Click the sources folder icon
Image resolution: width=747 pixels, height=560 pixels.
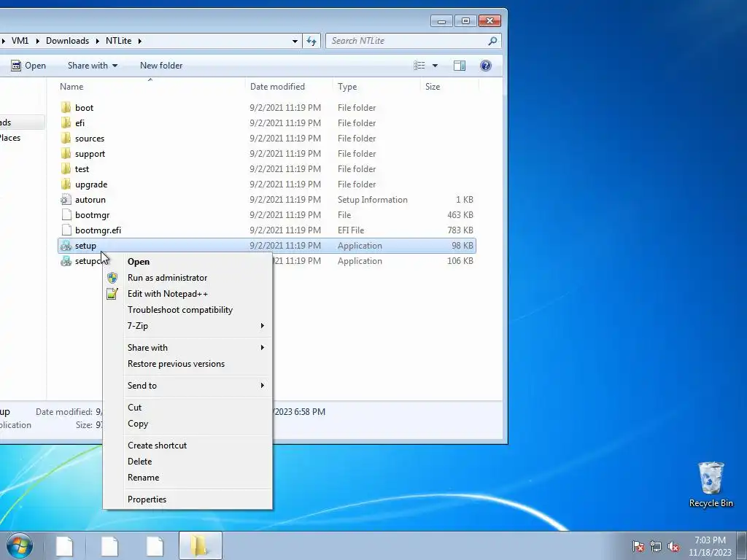click(66, 138)
